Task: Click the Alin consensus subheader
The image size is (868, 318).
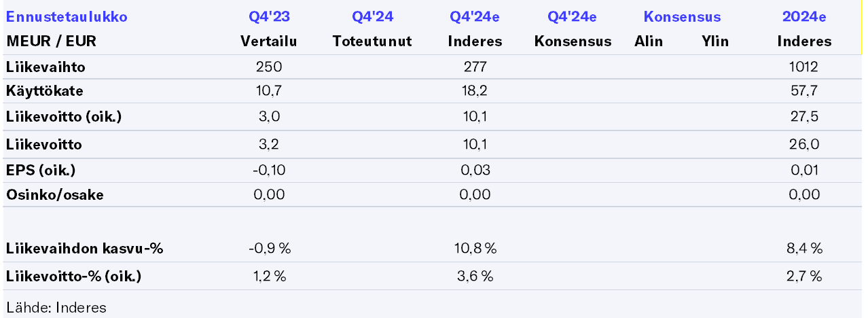Action: 649,41
